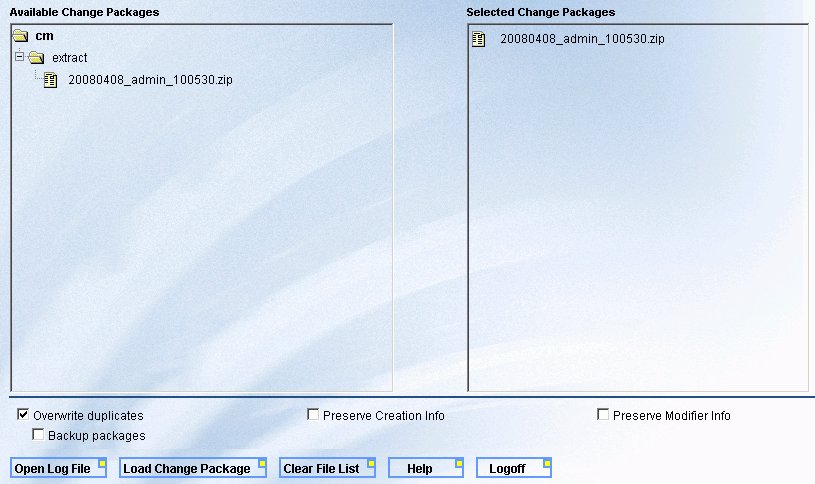Open Help
815x484 pixels.
click(x=426, y=468)
